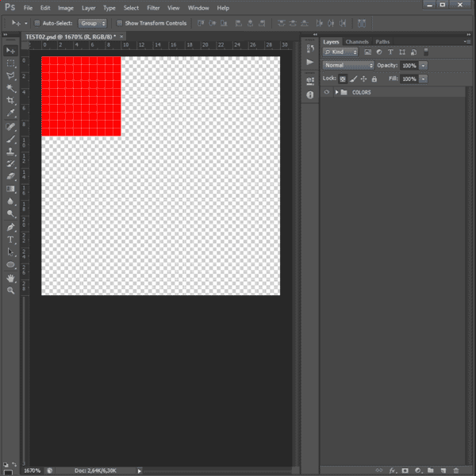This screenshot has width=476, height=476.
Task: Select the Eraser tool
Action: [x=10, y=176]
